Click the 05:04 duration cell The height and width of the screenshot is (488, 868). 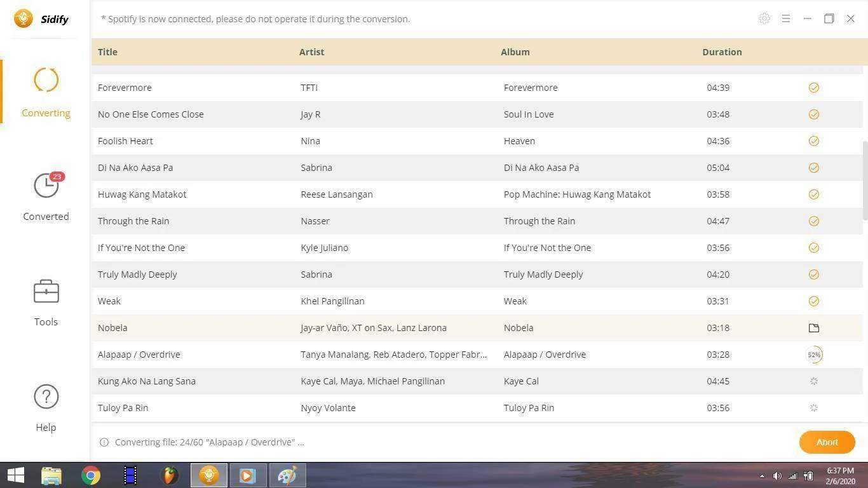[718, 168]
